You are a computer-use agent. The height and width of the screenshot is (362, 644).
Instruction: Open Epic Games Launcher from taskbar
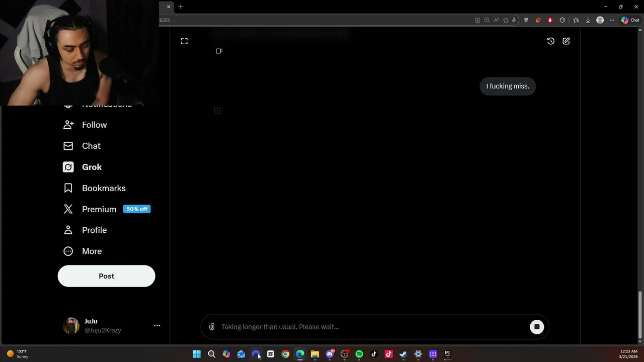tap(447, 354)
